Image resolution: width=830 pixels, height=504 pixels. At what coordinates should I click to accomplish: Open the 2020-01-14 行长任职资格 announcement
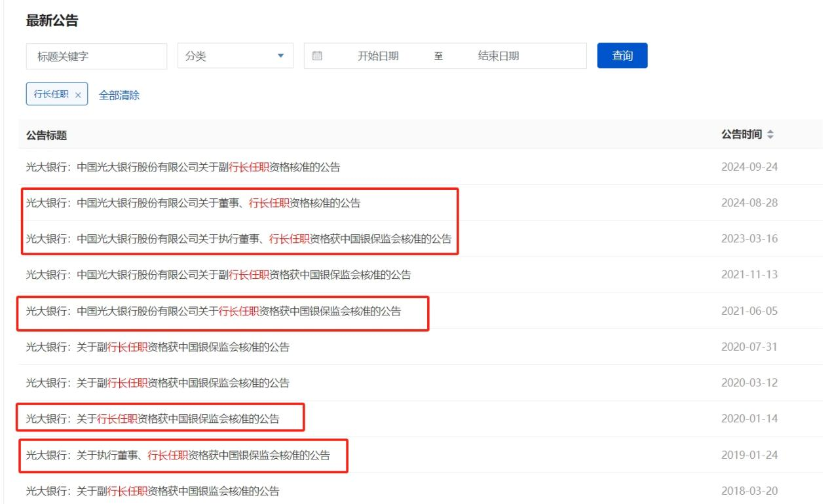[x=152, y=419]
